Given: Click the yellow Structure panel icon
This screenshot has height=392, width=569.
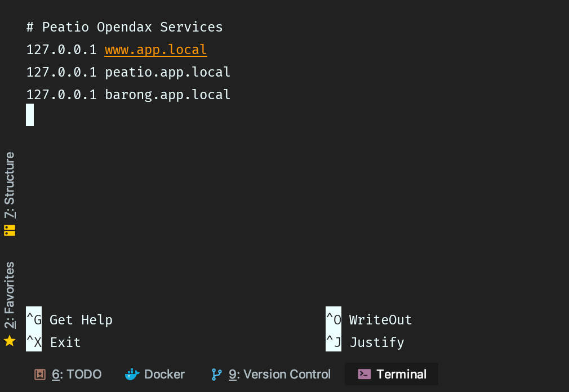Looking at the screenshot, I should 9,230.
